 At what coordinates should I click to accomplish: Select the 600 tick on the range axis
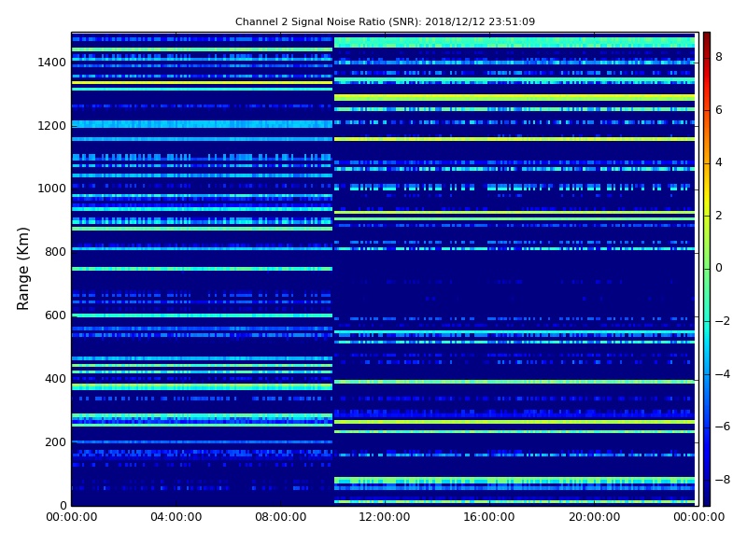[x=55, y=315]
